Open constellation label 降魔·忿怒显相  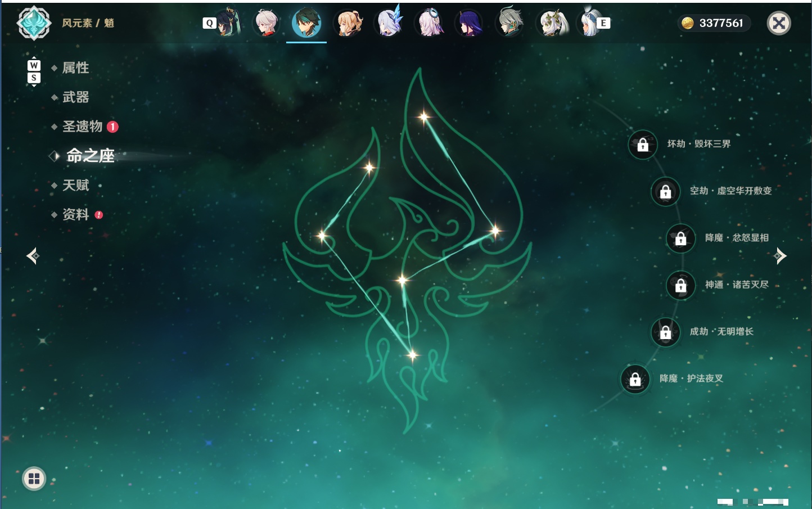737,238
